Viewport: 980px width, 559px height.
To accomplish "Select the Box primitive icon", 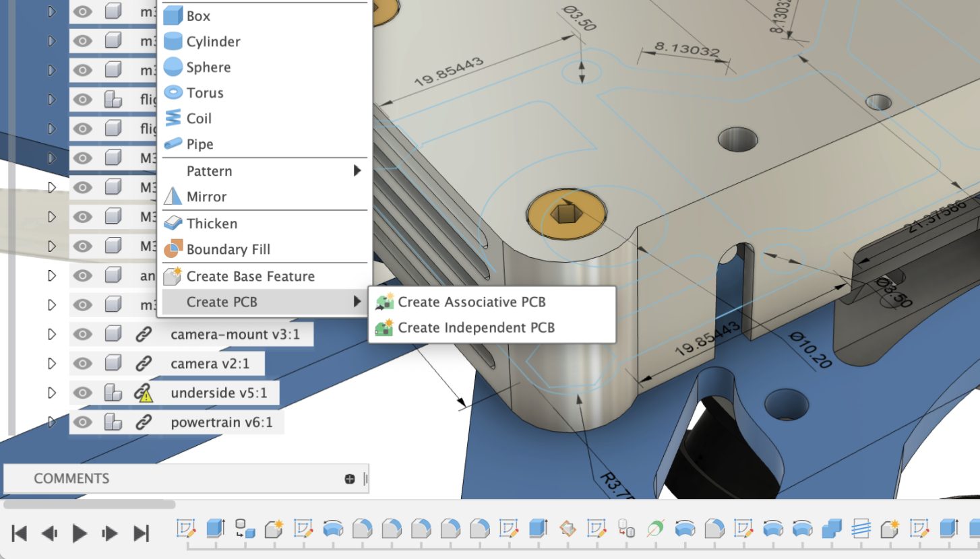I will coord(173,15).
